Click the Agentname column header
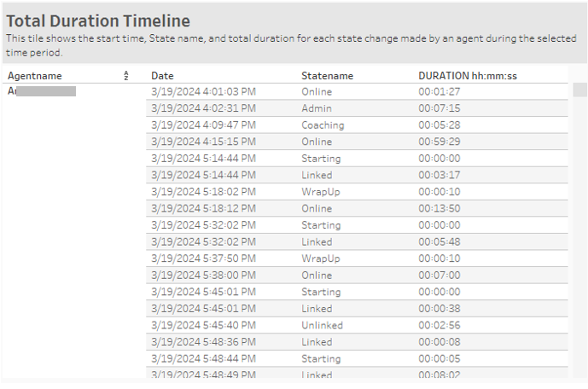The image size is (588, 389). pyautogui.click(x=35, y=76)
